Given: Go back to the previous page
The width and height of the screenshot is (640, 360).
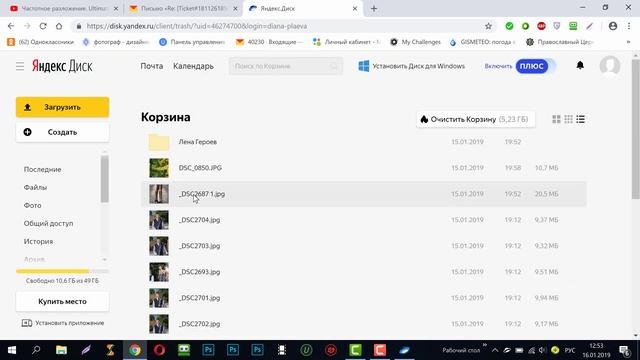Looking at the screenshot, I should 11,26.
